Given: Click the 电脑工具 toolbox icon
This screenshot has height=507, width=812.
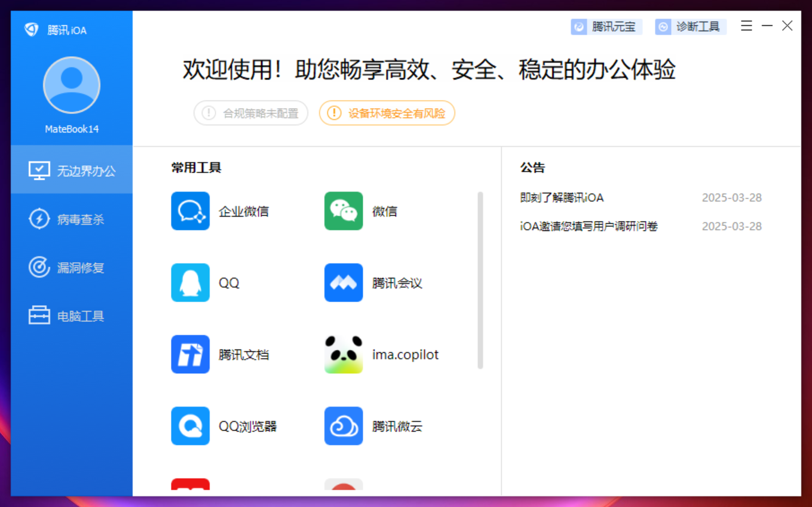Looking at the screenshot, I should tap(39, 315).
